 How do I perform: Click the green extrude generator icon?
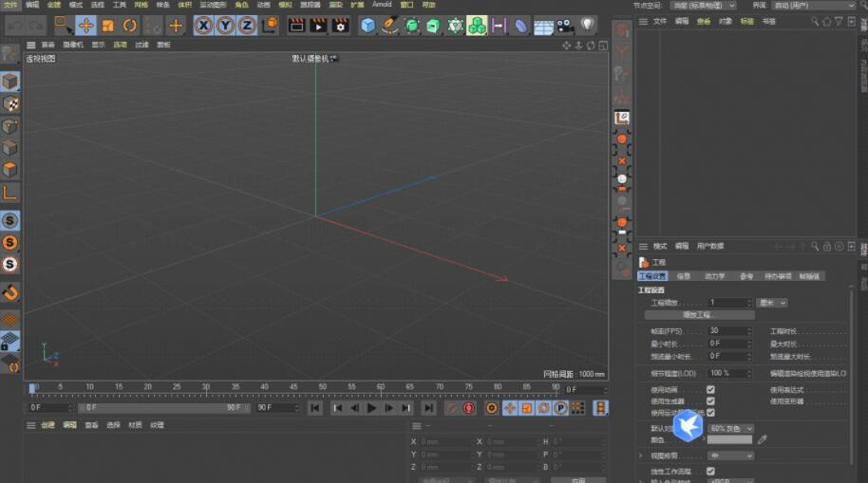point(433,26)
